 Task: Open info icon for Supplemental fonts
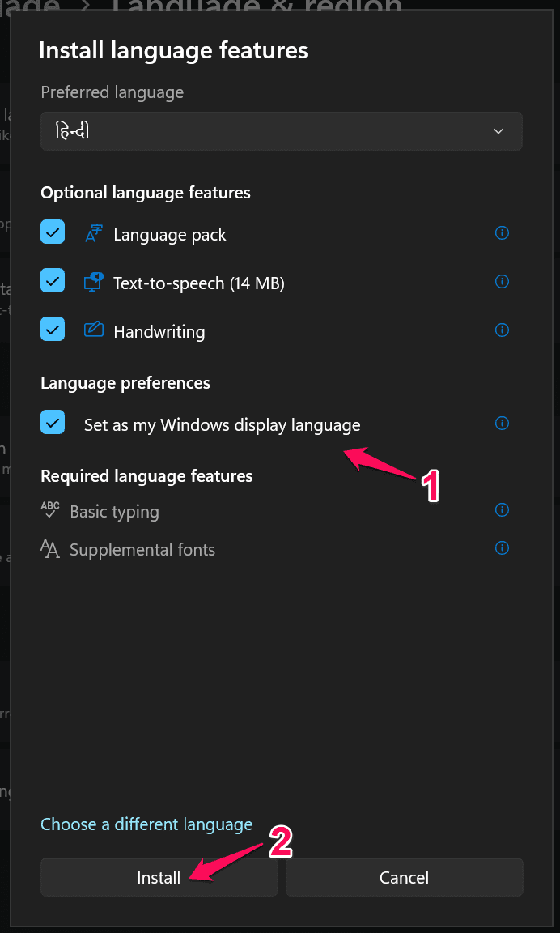coord(502,548)
